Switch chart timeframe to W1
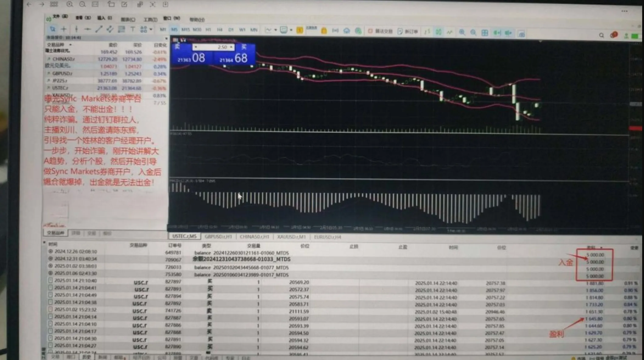The image size is (644, 360). [x=242, y=30]
